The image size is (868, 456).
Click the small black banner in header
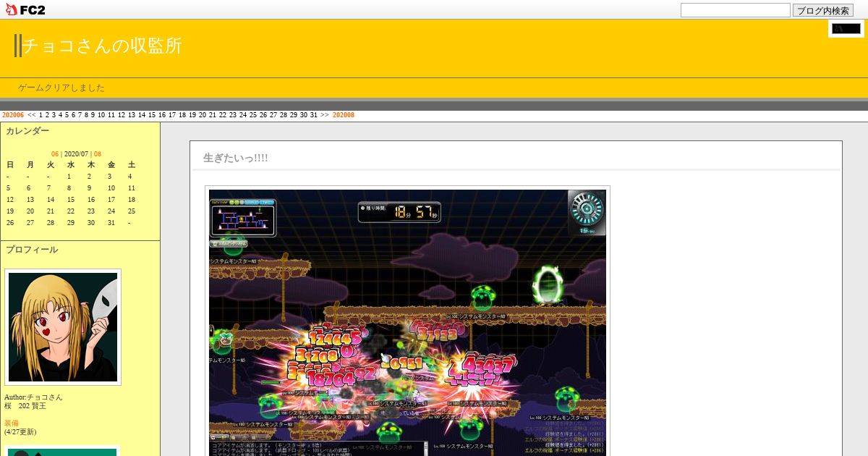846,29
